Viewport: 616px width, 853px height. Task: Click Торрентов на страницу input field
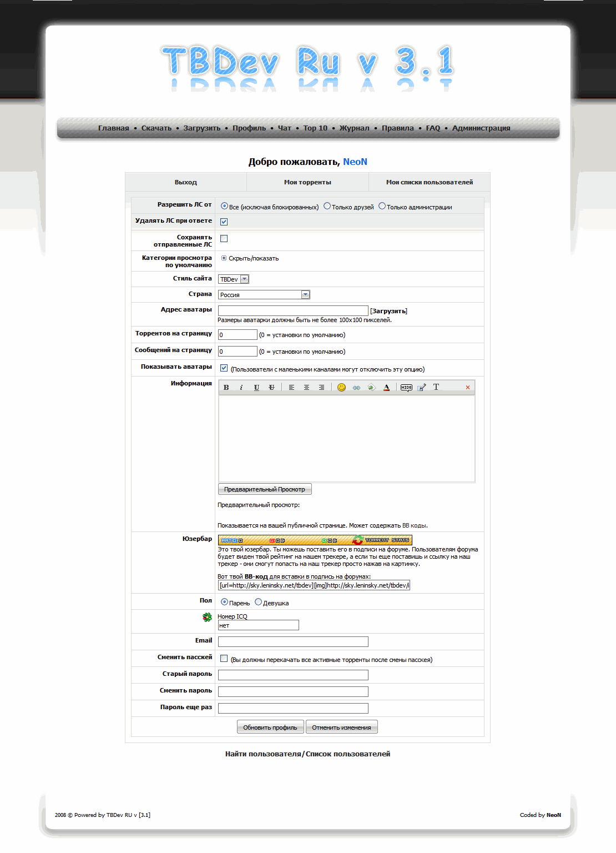click(x=238, y=335)
